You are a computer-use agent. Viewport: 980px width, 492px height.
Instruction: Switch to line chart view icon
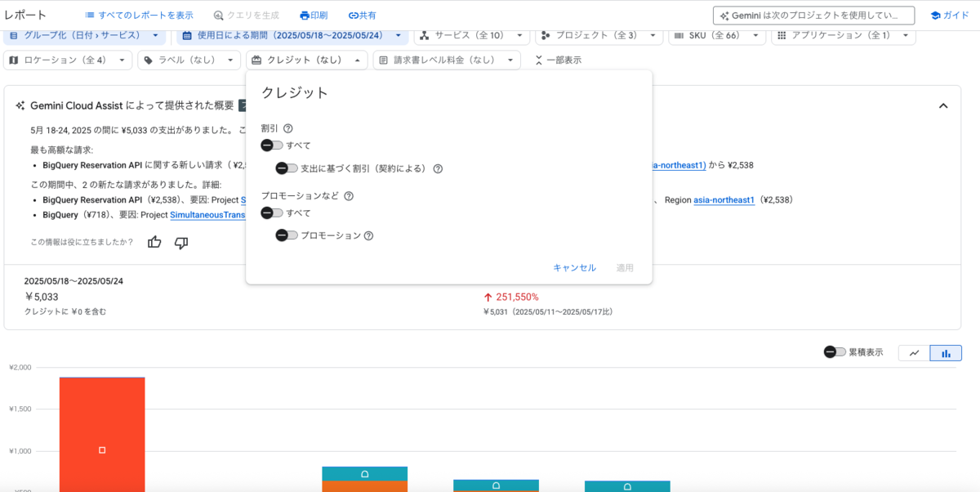914,353
